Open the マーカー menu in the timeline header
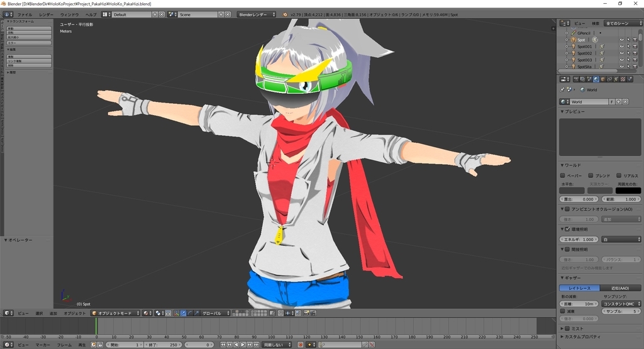 (x=43, y=345)
